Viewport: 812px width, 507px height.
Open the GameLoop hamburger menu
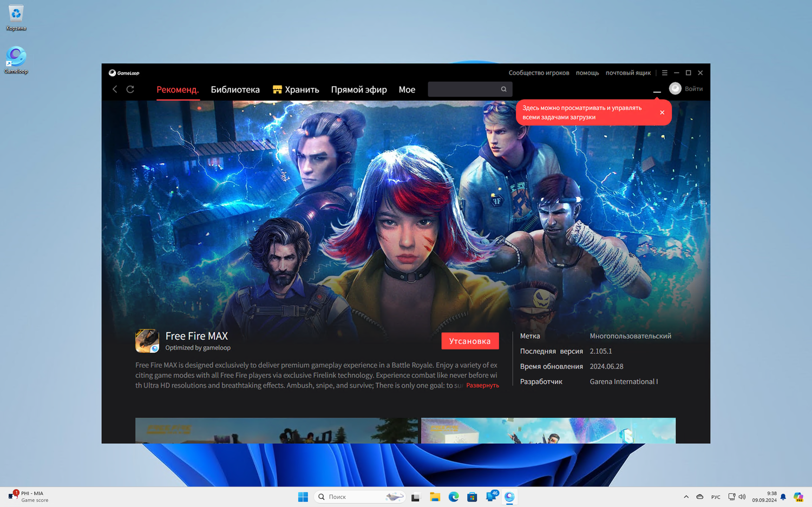click(665, 73)
